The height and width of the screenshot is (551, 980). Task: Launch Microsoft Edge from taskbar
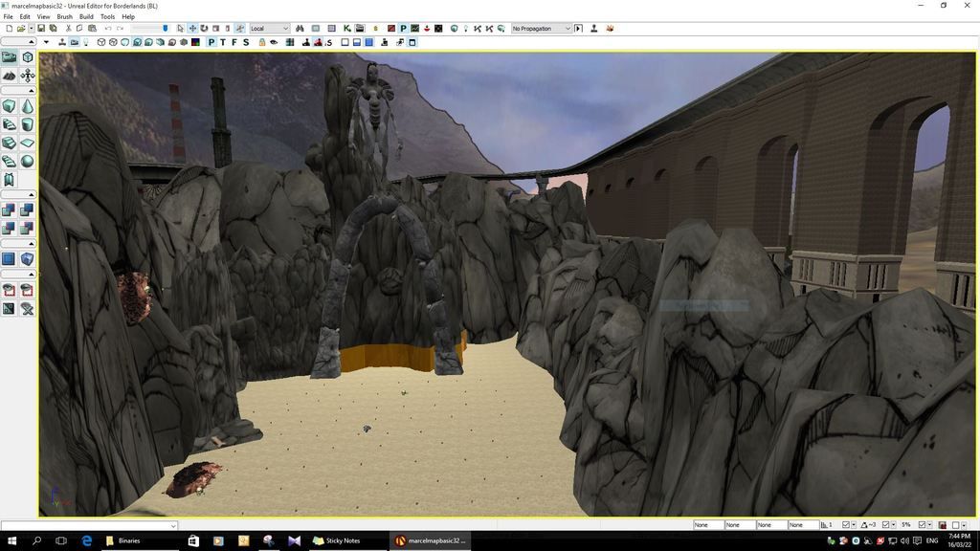tap(87, 541)
